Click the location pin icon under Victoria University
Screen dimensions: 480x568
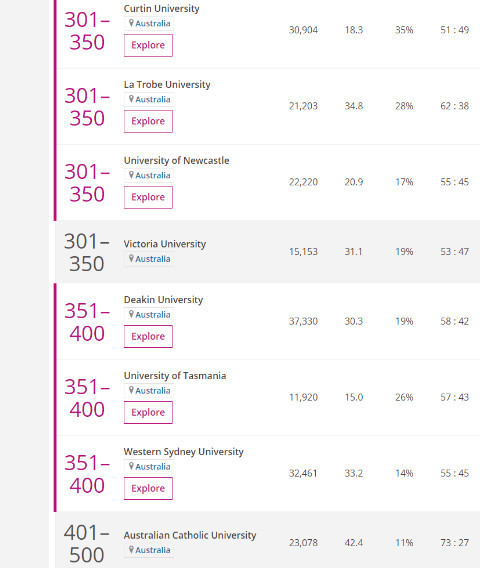click(131, 258)
